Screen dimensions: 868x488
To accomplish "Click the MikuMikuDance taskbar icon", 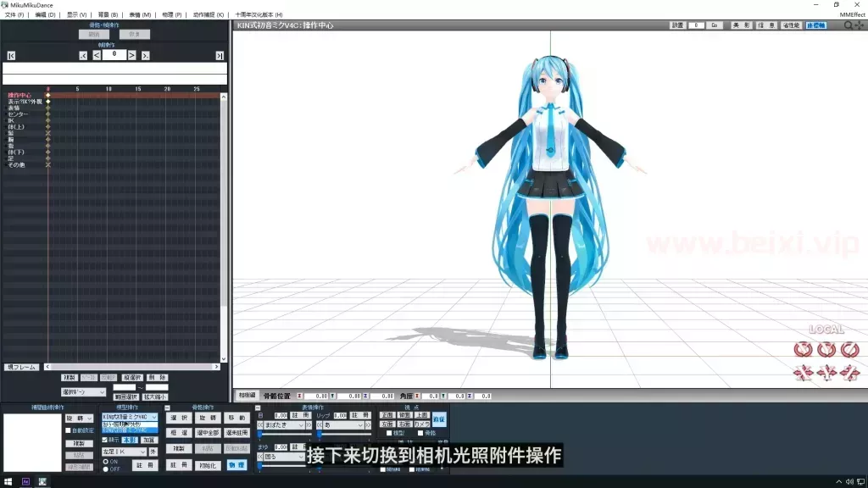I will [x=42, y=482].
